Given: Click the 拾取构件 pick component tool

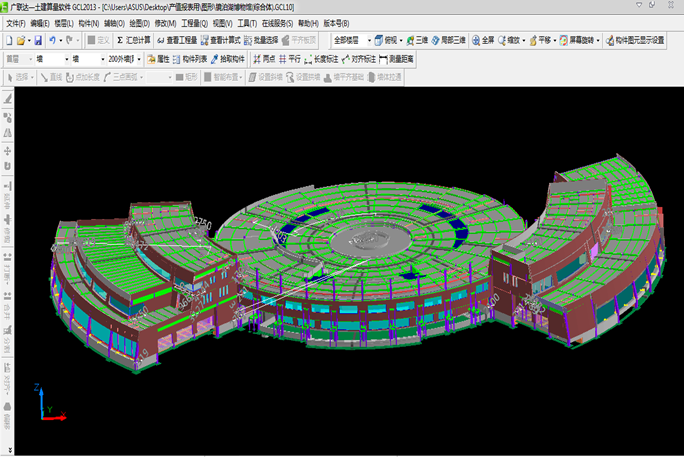Looking at the screenshot, I should (228, 59).
